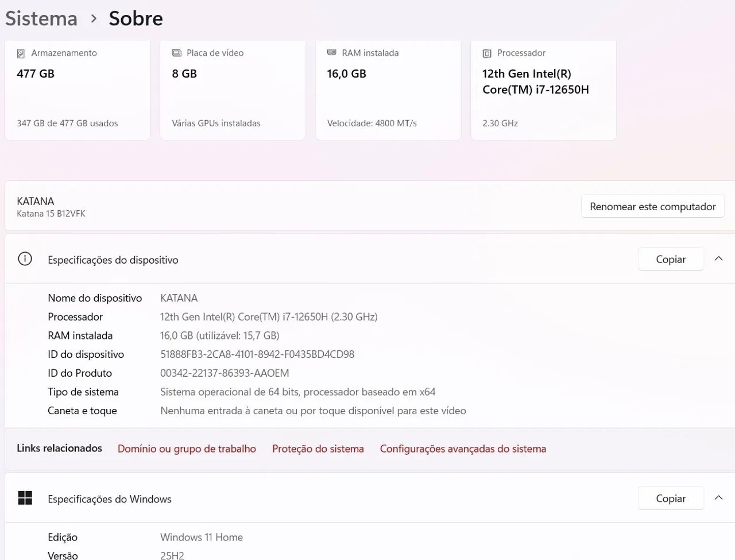Click the RAM icon beside RAM instalada

[331, 53]
